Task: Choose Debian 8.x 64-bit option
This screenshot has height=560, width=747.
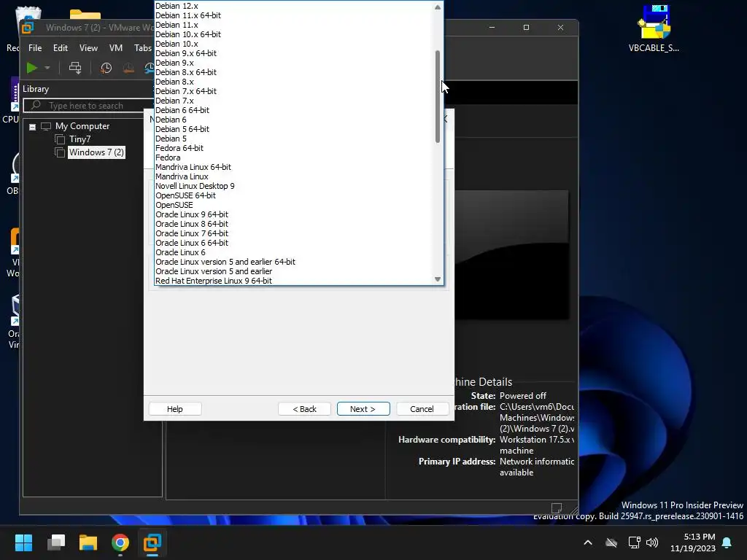Action: [186, 72]
